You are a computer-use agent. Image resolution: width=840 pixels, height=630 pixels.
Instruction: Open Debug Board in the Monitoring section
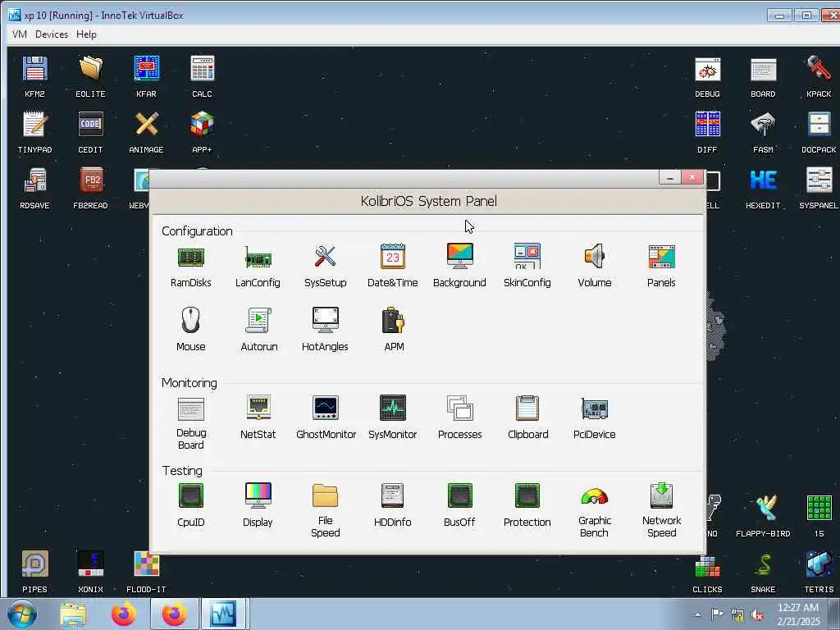pyautogui.click(x=190, y=423)
